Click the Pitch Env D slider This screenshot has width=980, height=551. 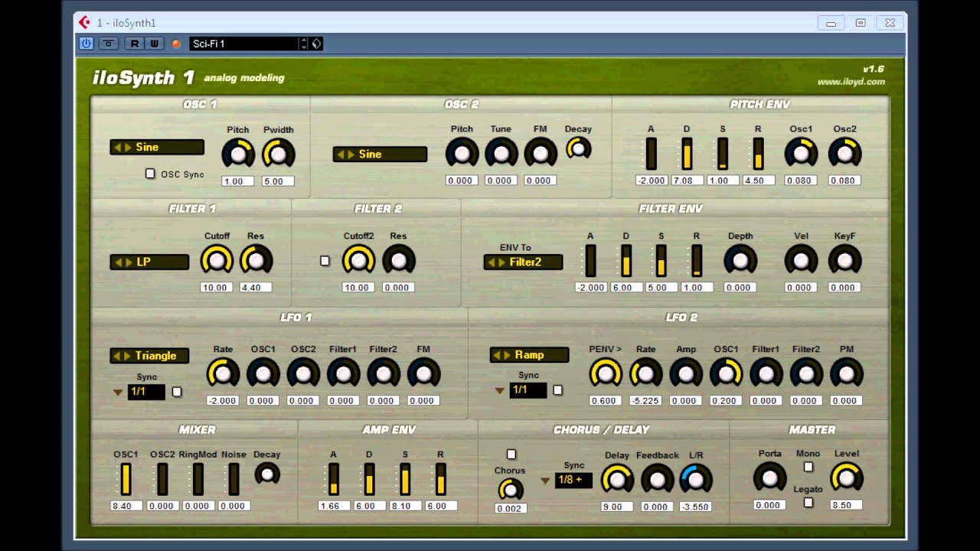[x=687, y=154]
